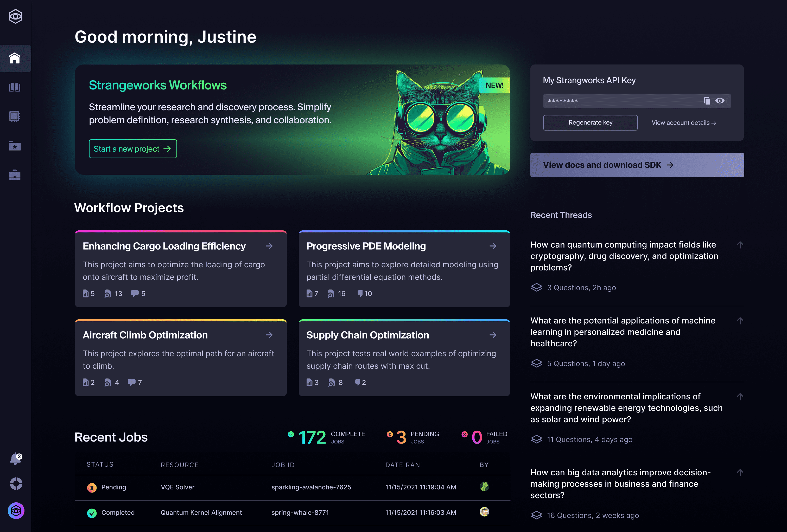Open the starred folder icon in sidebar

(15, 146)
